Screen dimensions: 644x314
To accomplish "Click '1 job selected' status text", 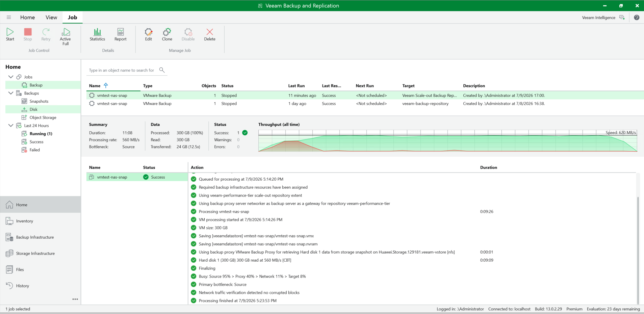I will coord(18,309).
